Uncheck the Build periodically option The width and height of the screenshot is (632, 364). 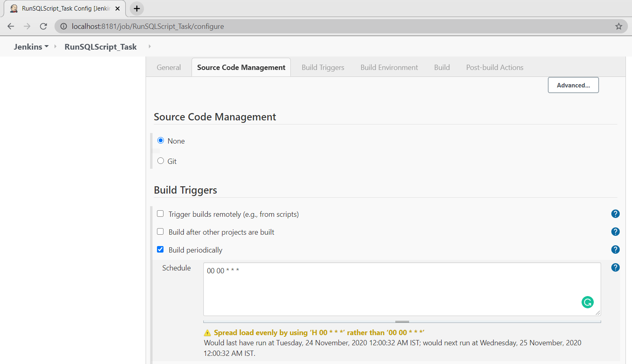click(x=160, y=250)
